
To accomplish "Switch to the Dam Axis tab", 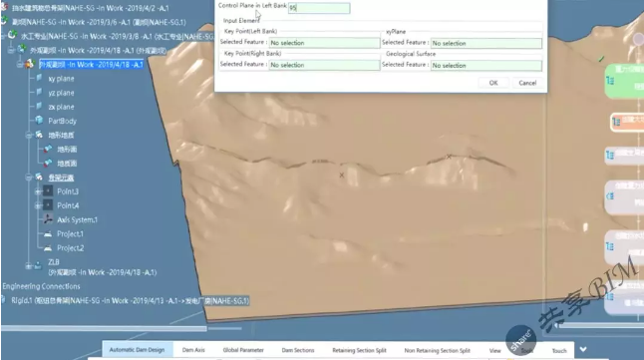I will click(x=193, y=350).
